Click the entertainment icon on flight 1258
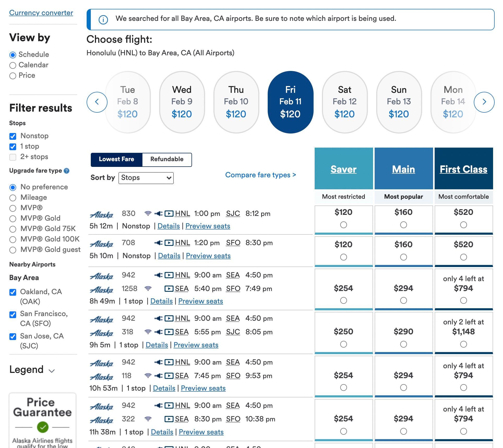The width and height of the screenshot is (503, 448). pyautogui.click(x=169, y=289)
